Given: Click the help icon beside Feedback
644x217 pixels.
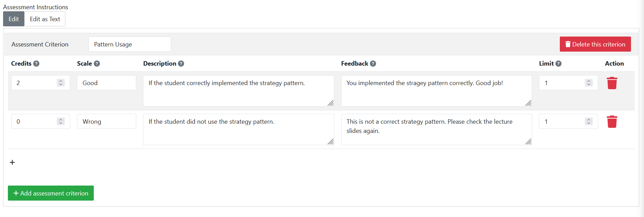Looking at the screenshot, I should (x=373, y=64).
